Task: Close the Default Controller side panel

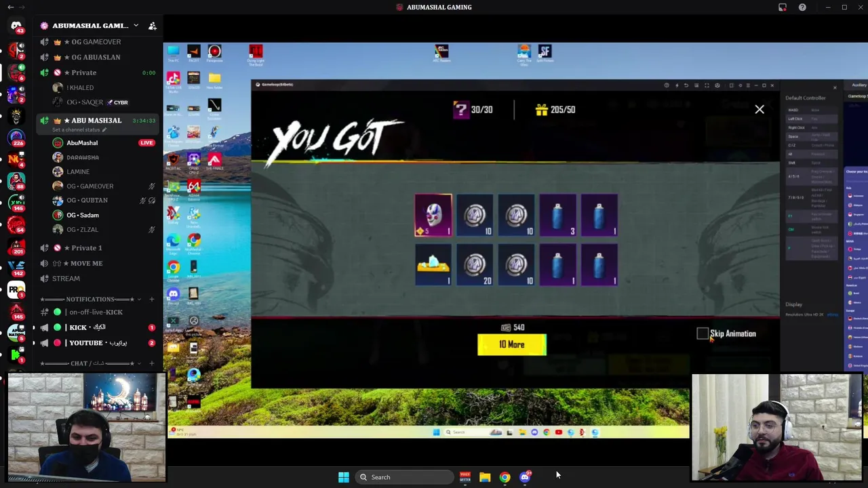Action: tap(835, 87)
